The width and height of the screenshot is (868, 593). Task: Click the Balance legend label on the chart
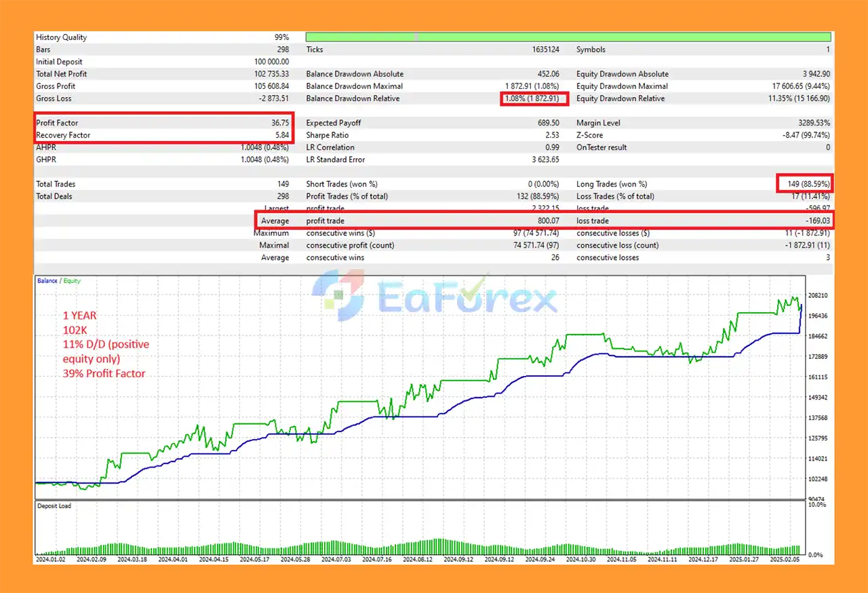point(47,281)
